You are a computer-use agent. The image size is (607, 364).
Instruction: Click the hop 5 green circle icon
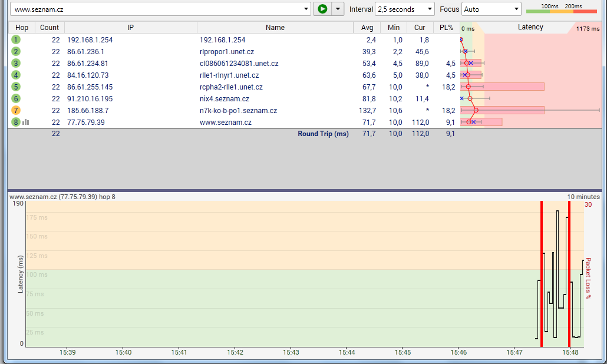(x=16, y=87)
